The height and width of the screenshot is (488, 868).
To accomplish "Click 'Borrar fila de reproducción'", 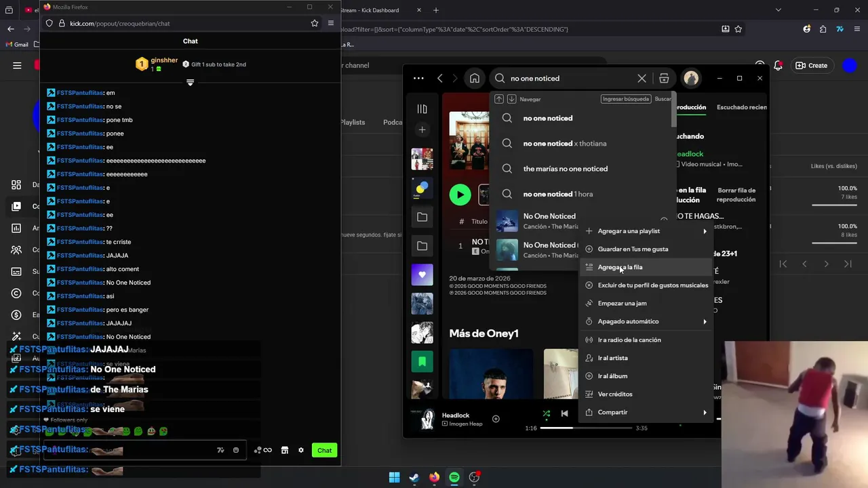I will coord(736,195).
